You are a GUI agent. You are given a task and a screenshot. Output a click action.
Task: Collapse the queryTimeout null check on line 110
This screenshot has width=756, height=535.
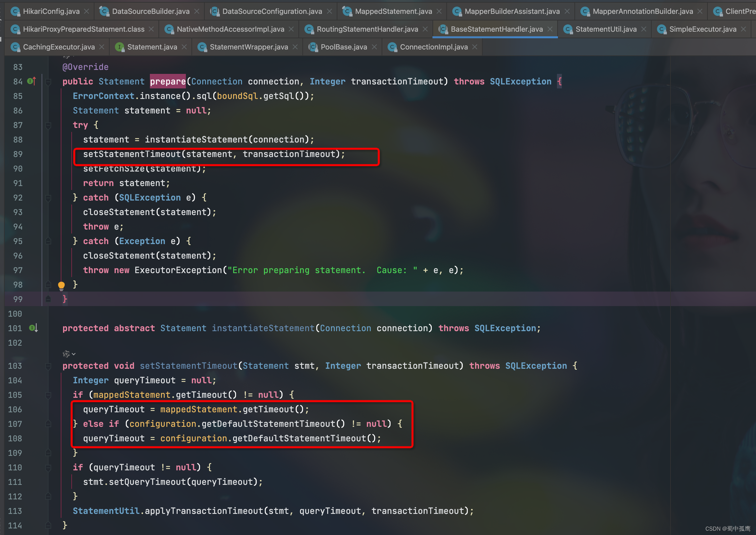point(48,467)
